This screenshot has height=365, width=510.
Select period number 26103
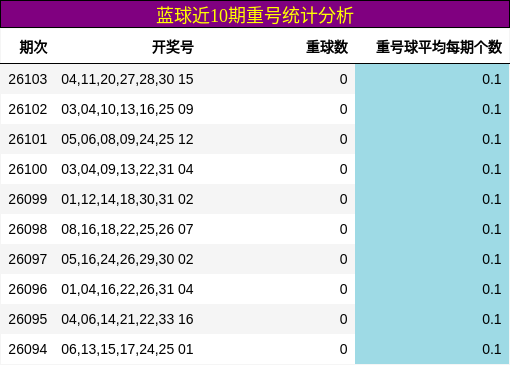click(x=28, y=79)
